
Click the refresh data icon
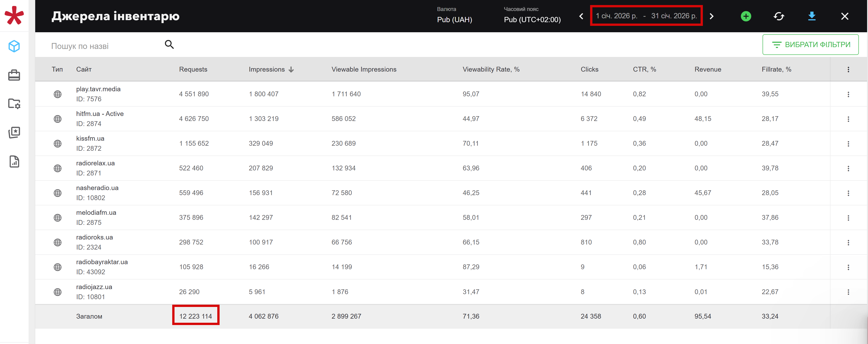click(779, 16)
